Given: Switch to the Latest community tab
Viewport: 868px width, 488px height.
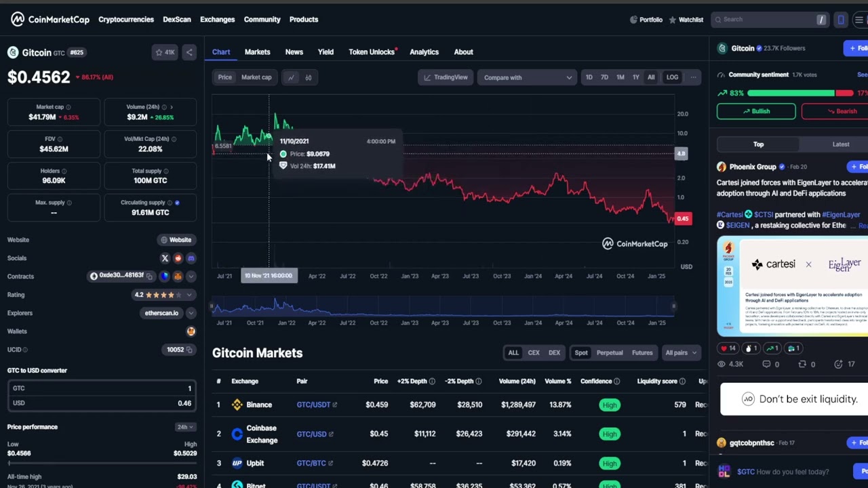Looking at the screenshot, I should click(x=840, y=144).
